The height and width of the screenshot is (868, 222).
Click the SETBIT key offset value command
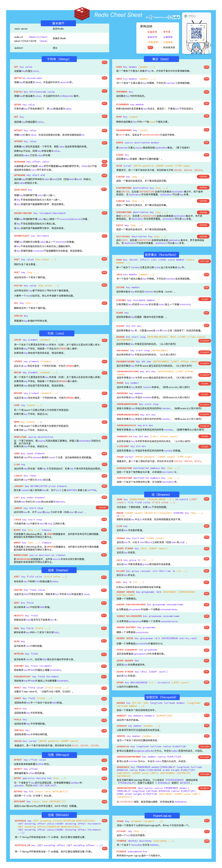(30, 760)
